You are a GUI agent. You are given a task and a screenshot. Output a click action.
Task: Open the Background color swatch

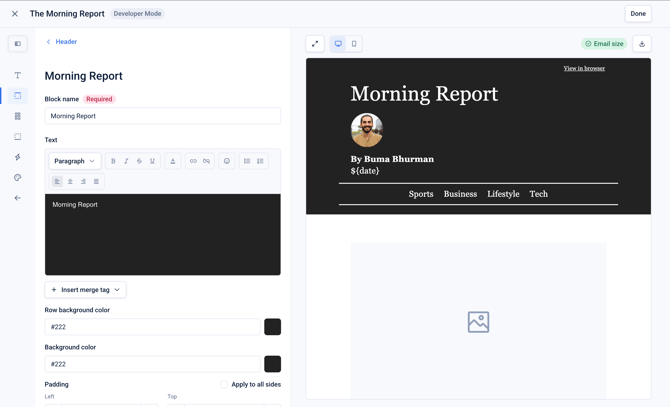click(273, 364)
